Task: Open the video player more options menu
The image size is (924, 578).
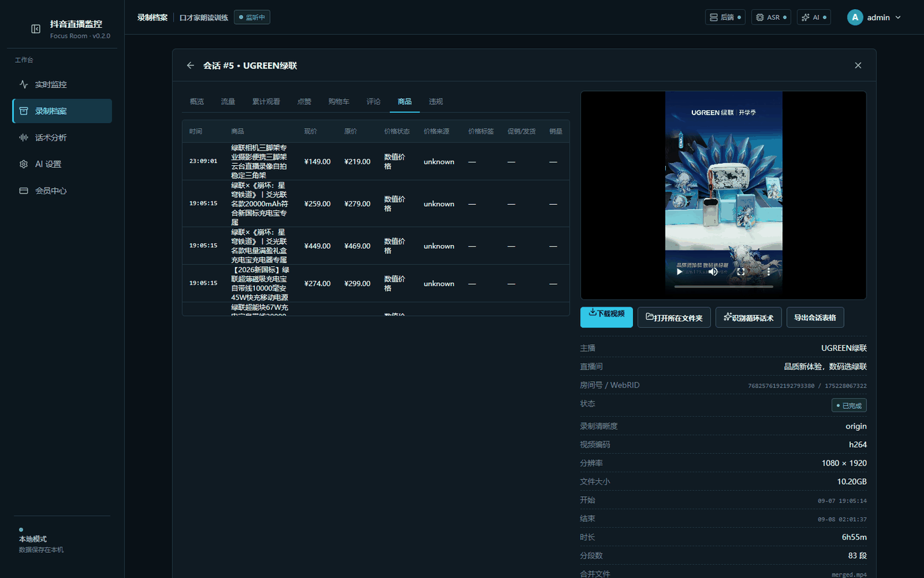Action: (768, 271)
